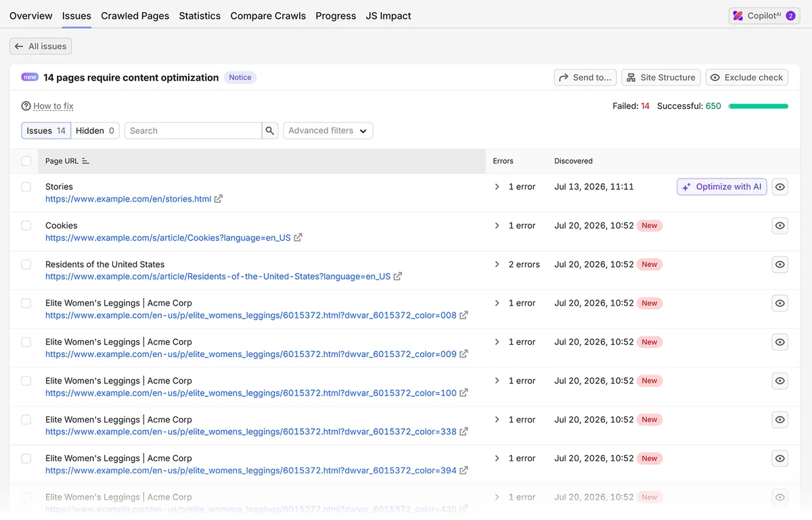
Task: Expand error chevron for color=008 row
Action: point(497,303)
